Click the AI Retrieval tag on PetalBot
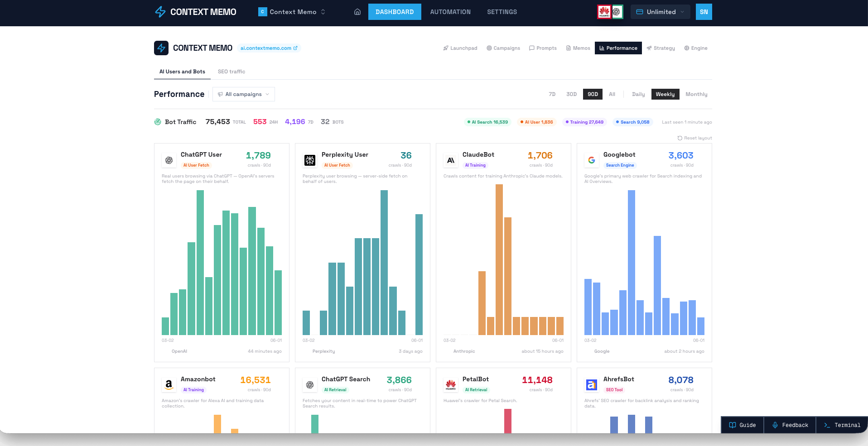The image size is (868, 446). 476,390
